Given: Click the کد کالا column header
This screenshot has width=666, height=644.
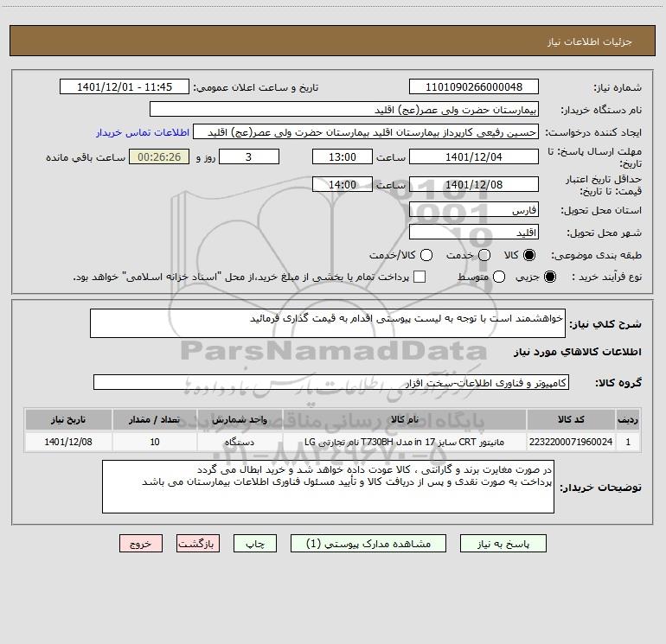Looking at the screenshot, I should [x=571, y=419].
